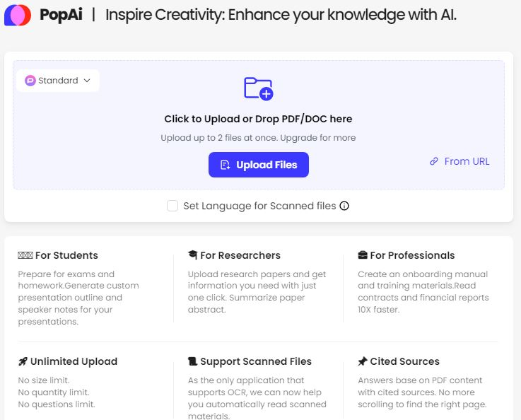Click the info icon beside Scanned files

coord(344,206)
